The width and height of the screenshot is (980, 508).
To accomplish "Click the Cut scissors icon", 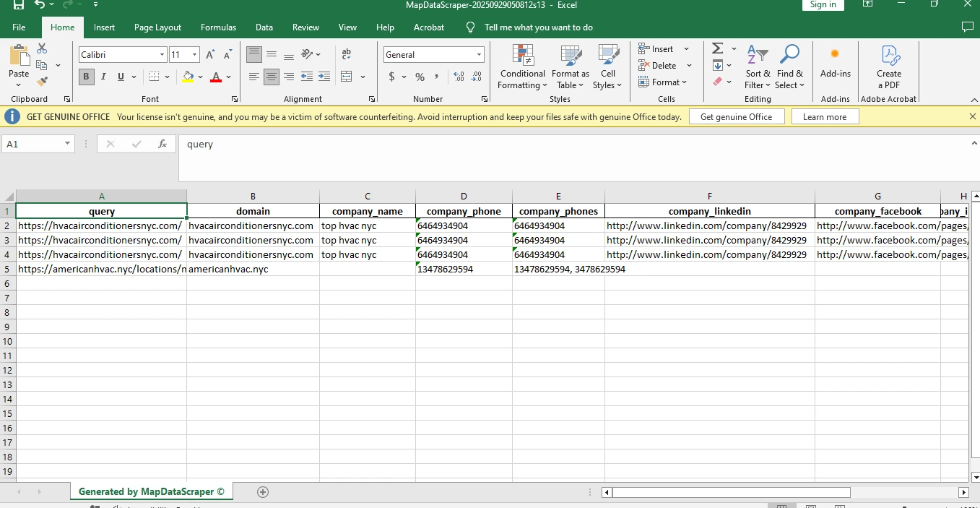I will pyautogui.click(x=42, y=48).
